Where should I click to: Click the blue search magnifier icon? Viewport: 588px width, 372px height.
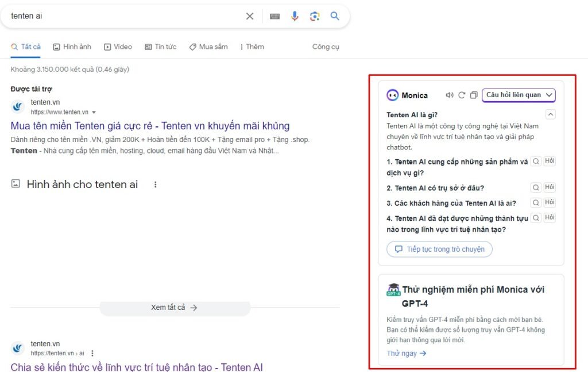click(335, 16)
